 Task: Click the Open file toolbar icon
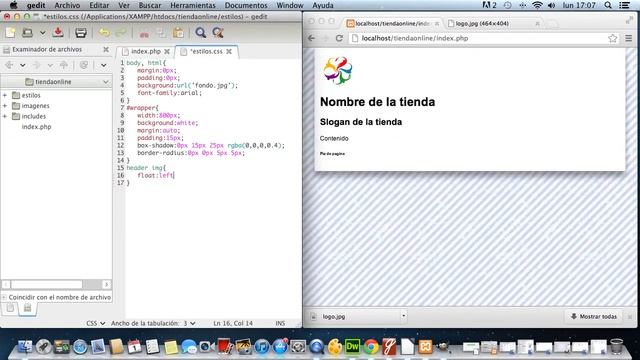point(27,33)
